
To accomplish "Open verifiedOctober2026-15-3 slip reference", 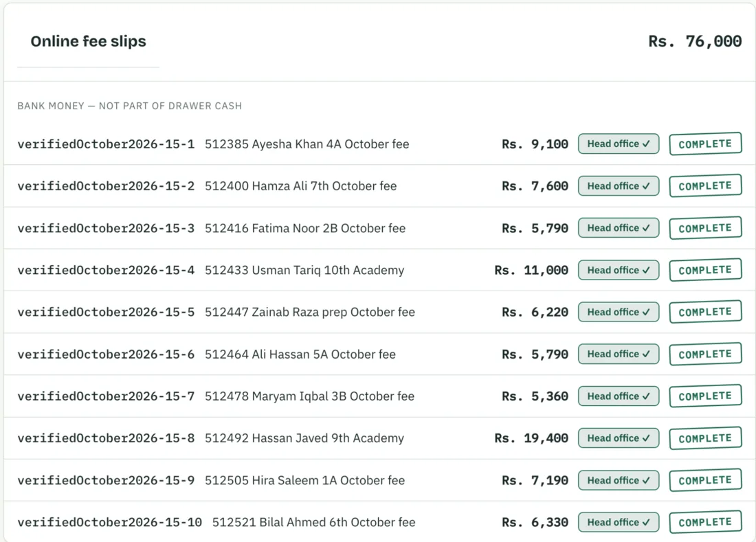I will pos(106,228).
